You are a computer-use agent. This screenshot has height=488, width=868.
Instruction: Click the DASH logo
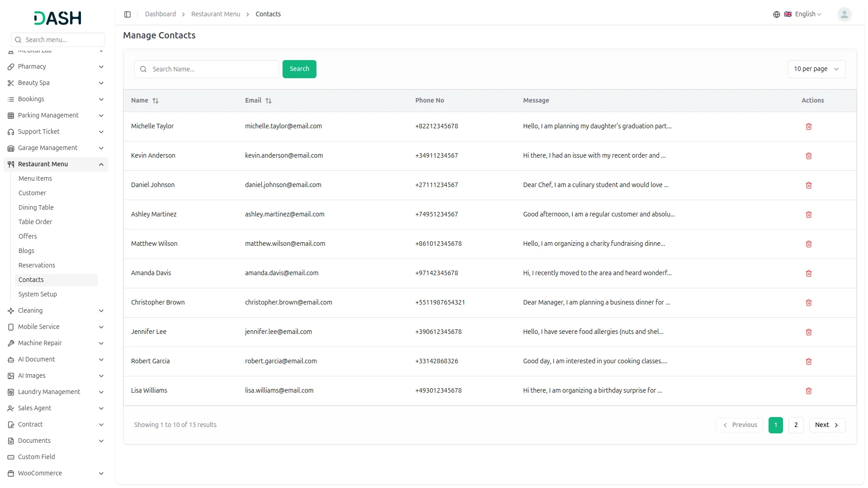tap(57, 18)
